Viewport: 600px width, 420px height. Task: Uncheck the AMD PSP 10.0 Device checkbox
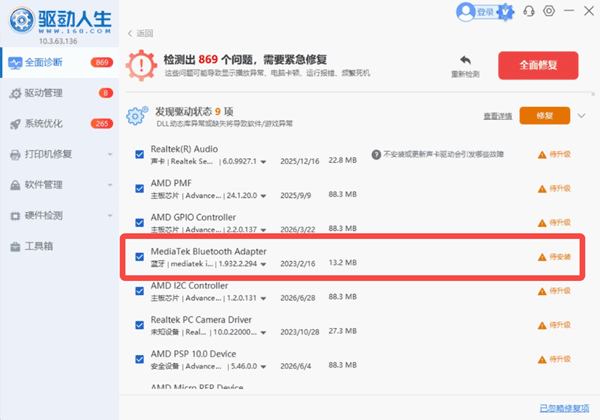[140, 359]
